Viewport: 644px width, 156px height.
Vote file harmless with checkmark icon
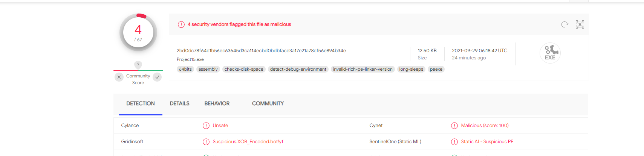pyautogui.click(x=158, y=77)
